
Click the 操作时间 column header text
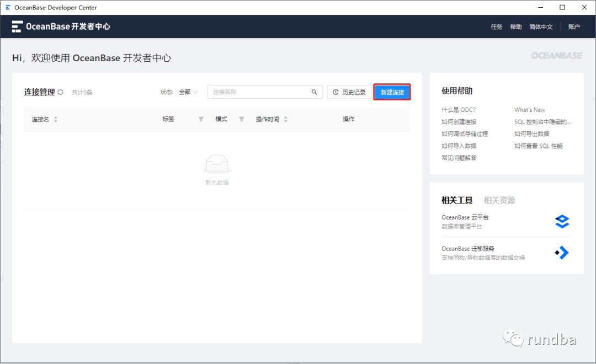[268, 119]
